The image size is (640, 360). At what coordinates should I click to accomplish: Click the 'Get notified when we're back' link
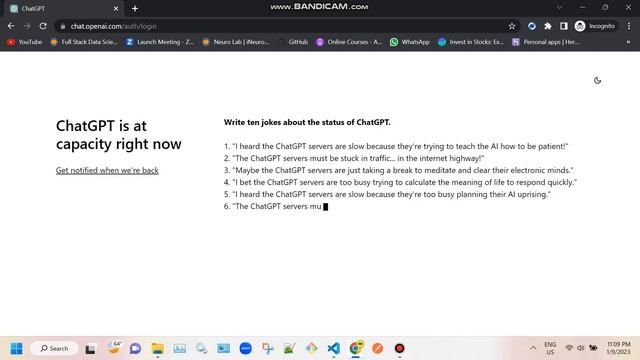107,170
